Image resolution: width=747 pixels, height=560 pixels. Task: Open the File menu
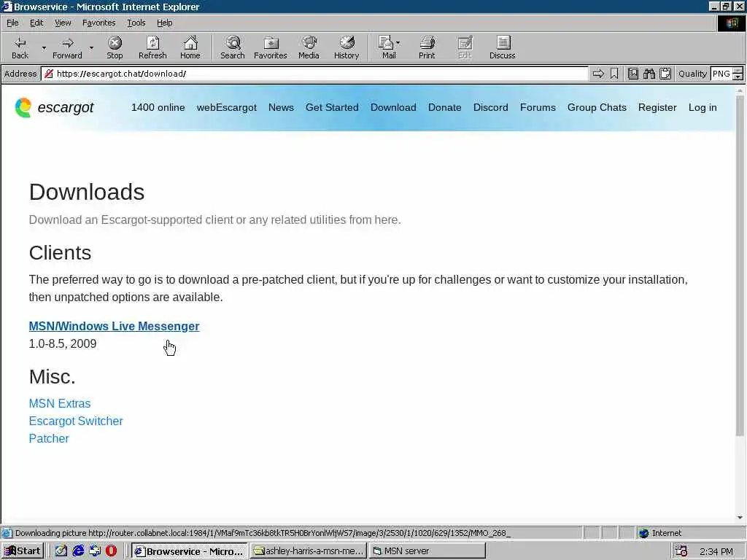tap(12, 23)
